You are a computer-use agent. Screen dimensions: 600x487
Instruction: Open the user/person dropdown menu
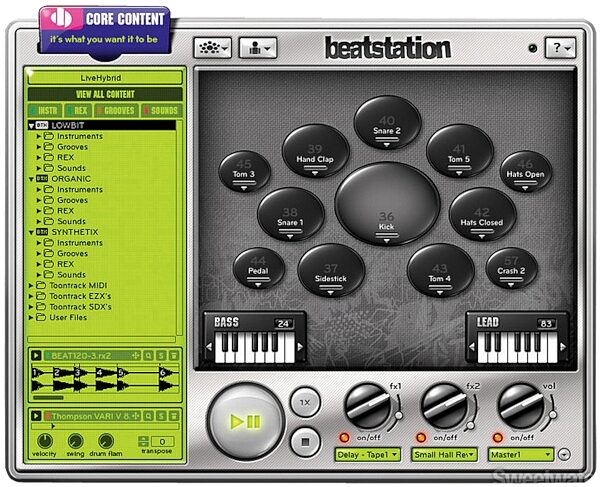[x=258, y=48]
